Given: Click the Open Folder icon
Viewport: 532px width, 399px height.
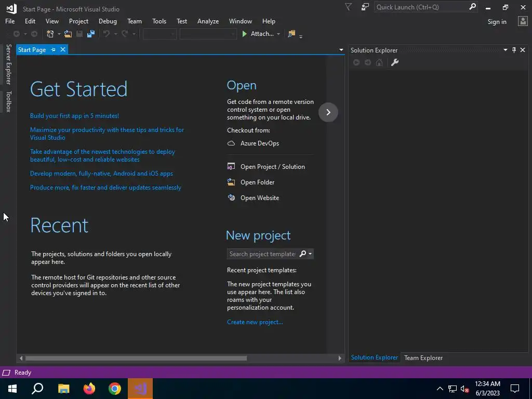Looking at the screenshot, I should click(x=231, y=182).
